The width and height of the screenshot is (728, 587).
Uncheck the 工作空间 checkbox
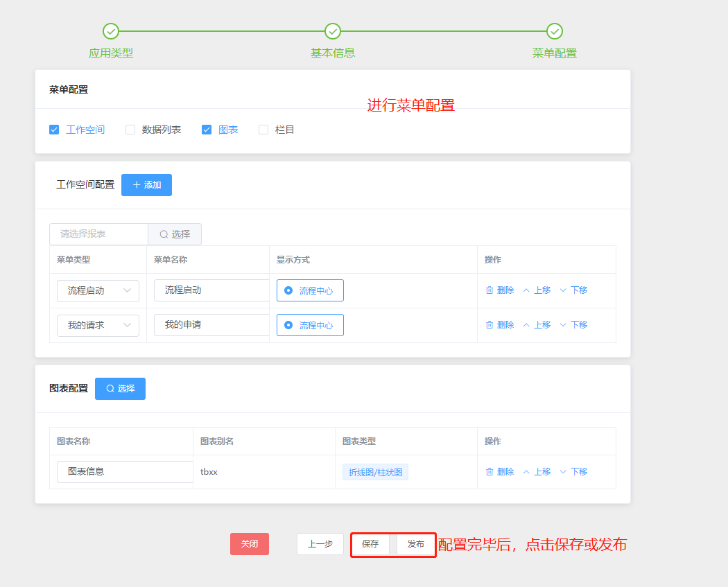coord(54,130)
